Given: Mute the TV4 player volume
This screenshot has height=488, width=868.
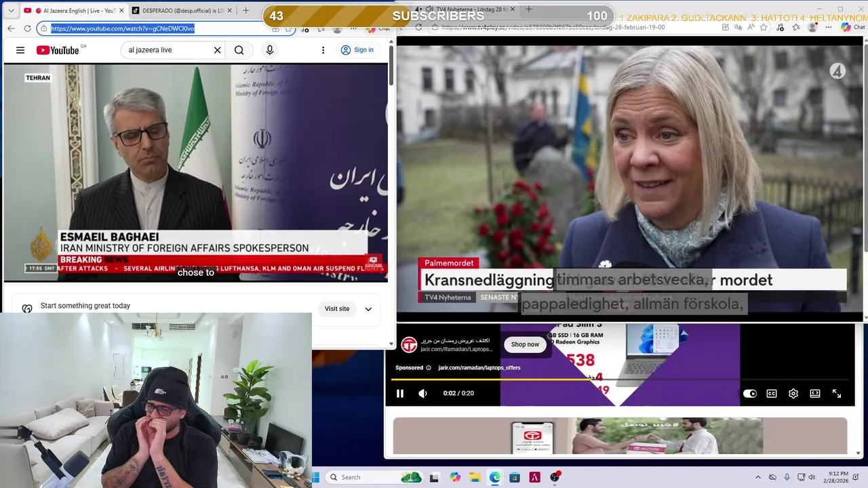Looking at the screenshot, I should coord(422,393).
